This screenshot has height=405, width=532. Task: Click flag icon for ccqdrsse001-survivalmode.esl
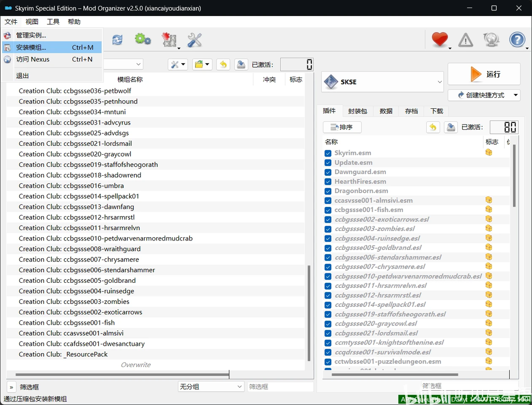[x=489, y=351]
